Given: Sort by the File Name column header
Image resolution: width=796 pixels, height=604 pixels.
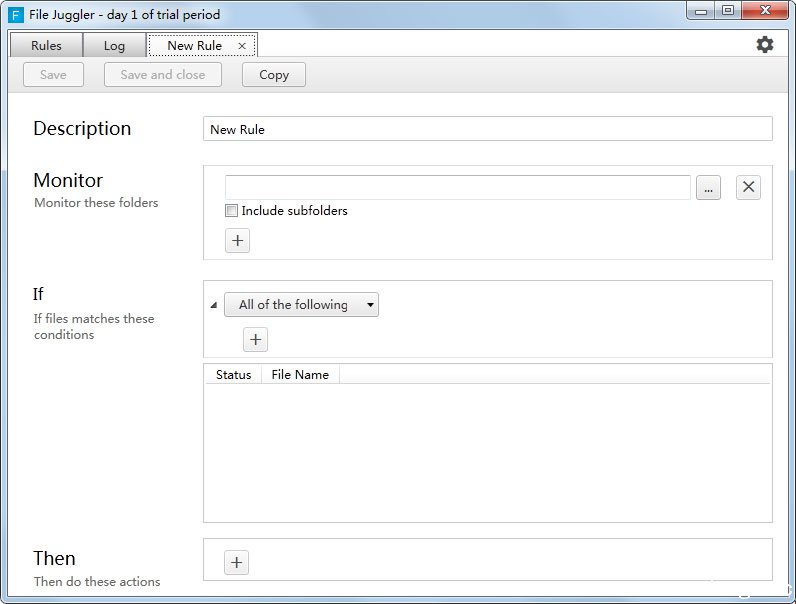Looking at the screenshot, I should (300, 375).
